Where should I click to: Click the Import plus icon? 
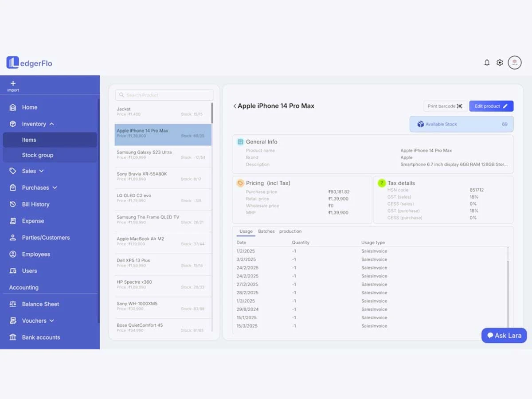tap(13, 83)
